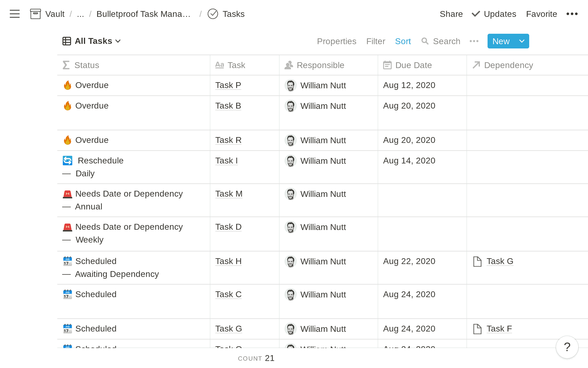
Task: Click William Nutt's avatar in the Task P row
Action: (x=291, y=85)
